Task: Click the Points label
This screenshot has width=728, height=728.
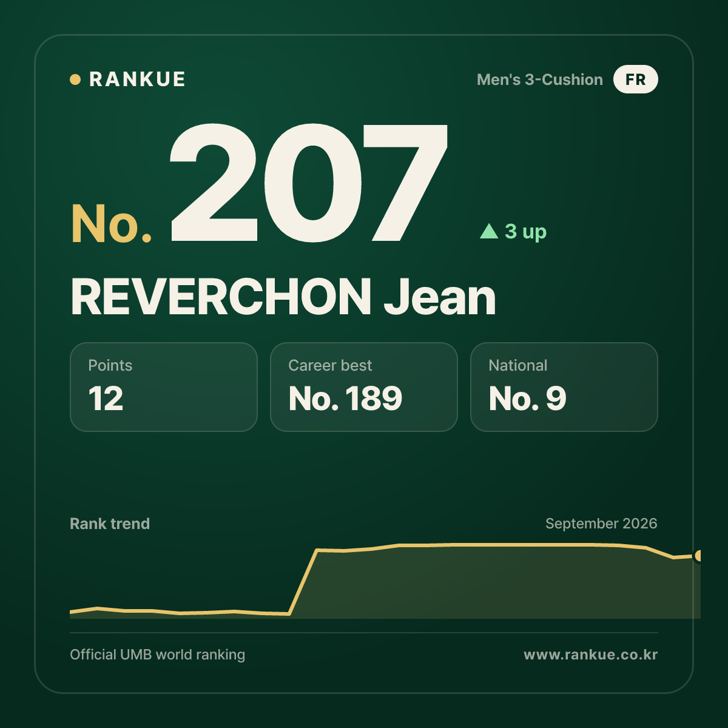Action: (x=110, y=365)
